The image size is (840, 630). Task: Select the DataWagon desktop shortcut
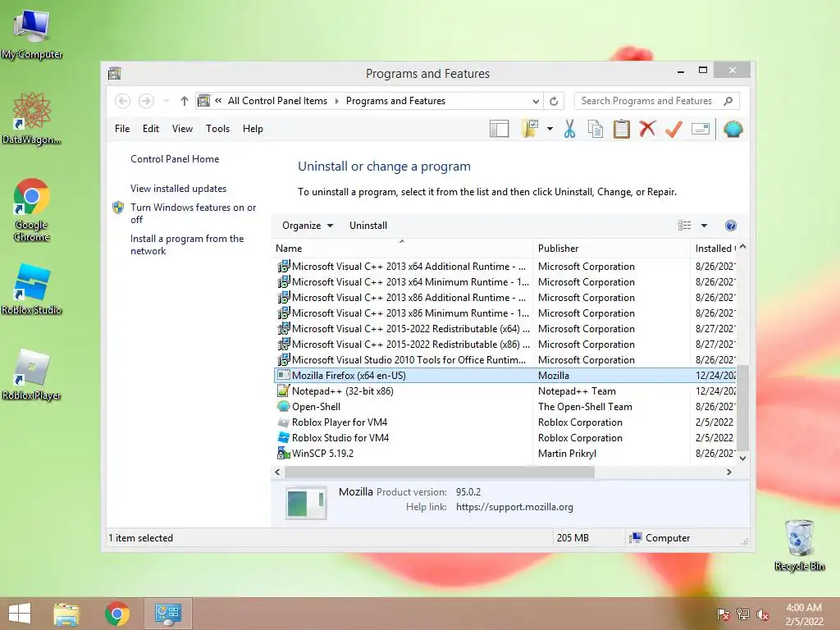32,118
